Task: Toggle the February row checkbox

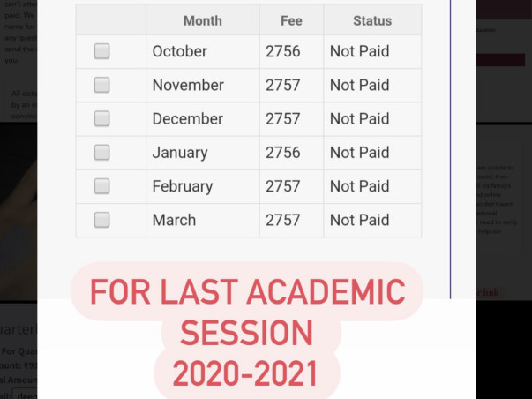Action: point(102,186)
